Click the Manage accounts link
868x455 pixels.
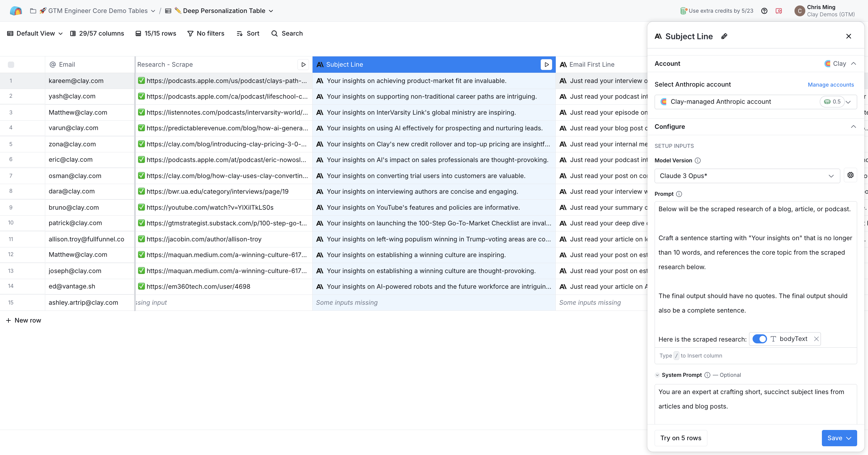(x=831, y=84)
